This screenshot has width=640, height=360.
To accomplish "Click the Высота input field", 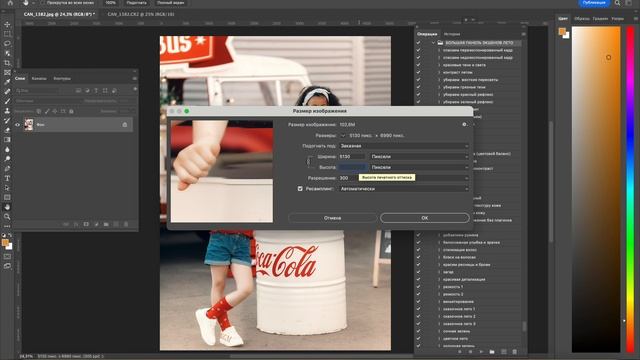I will 353,167.
